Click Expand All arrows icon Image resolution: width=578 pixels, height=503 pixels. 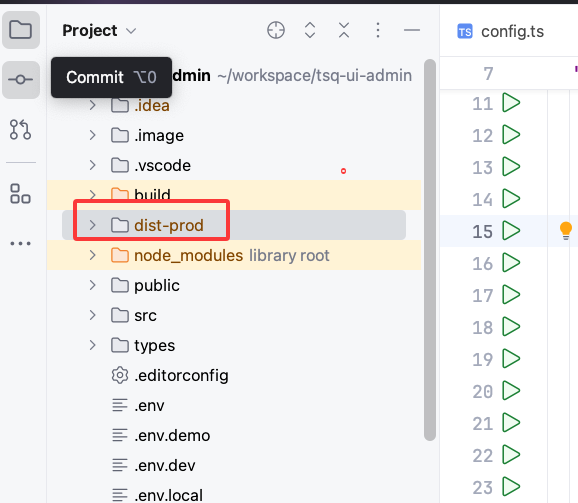click(x=310, y=30)
